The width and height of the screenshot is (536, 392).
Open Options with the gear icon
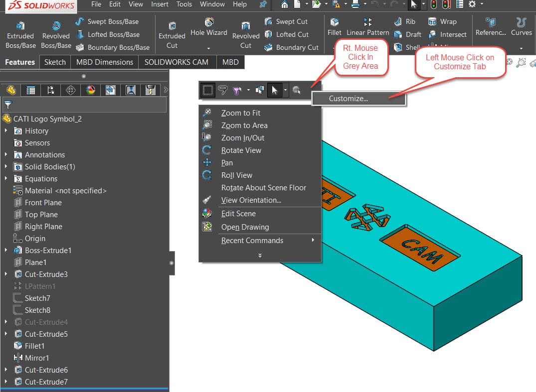[x=472, y=4]
